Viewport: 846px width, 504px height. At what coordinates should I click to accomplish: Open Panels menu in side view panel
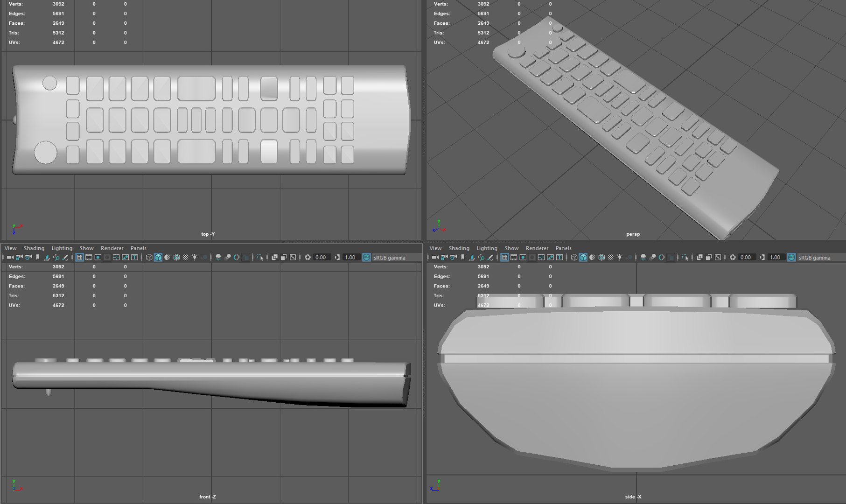coord(563,248)
